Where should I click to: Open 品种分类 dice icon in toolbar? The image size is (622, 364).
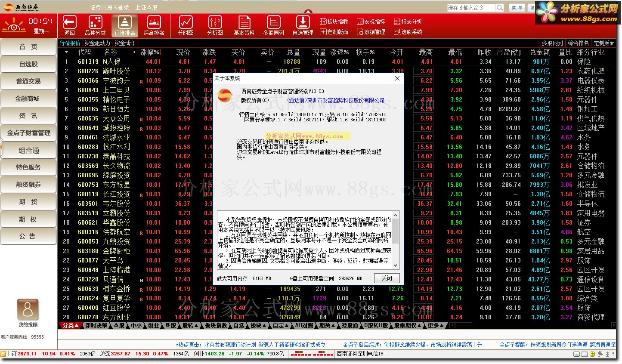[x=95, y=25]
